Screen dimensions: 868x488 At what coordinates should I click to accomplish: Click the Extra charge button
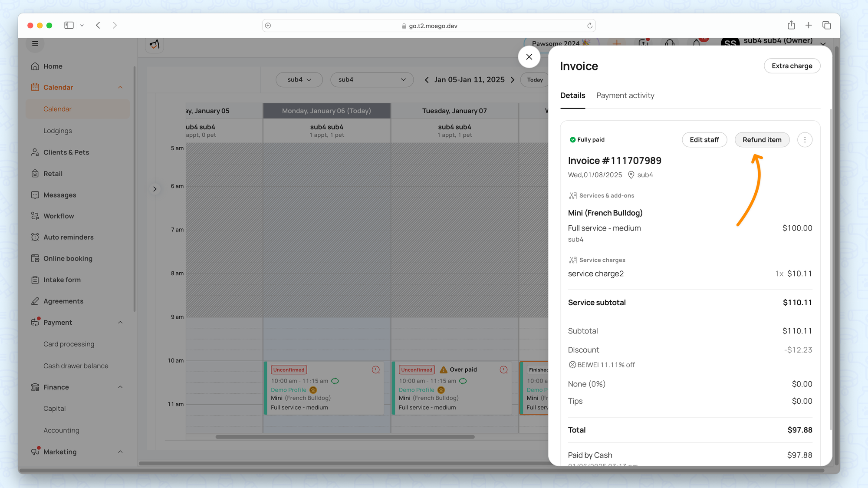coord(792,66)
